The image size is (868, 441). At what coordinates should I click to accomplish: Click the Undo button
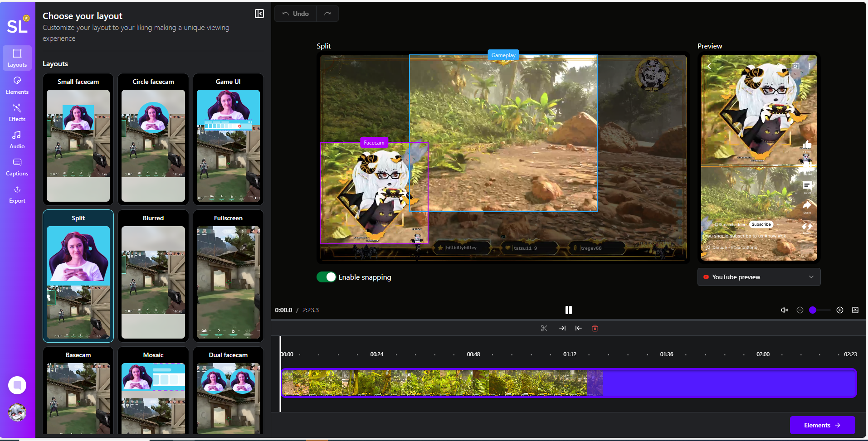pos(296,14)
